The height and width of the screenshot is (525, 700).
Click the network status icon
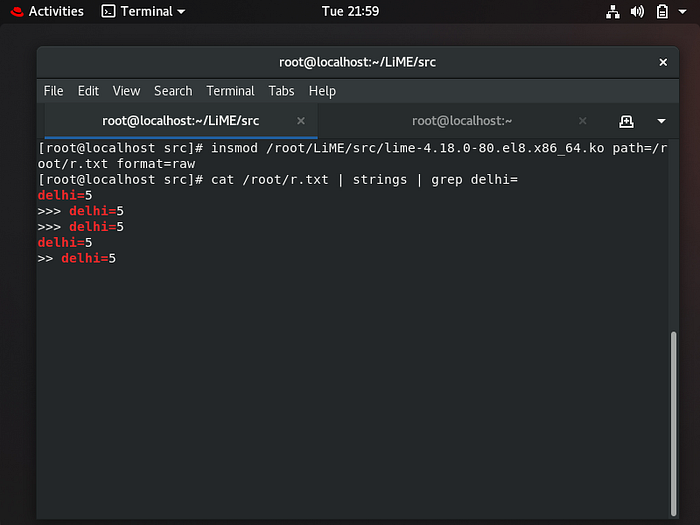[612, 12]
